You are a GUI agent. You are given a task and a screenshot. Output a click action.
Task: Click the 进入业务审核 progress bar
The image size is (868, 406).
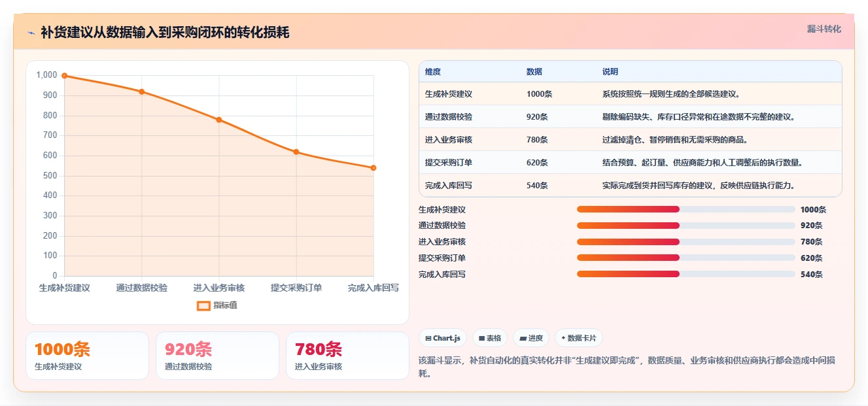pyautogui.click(x=686, y=242)
